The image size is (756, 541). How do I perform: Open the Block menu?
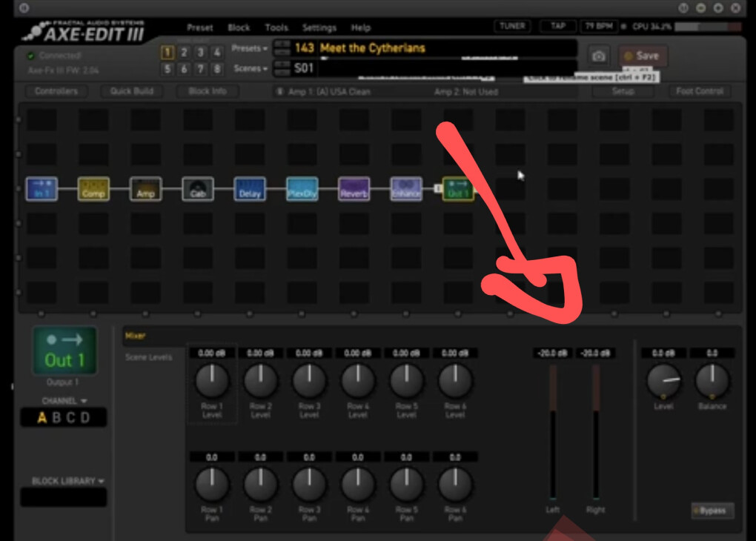tap(239, 27)
